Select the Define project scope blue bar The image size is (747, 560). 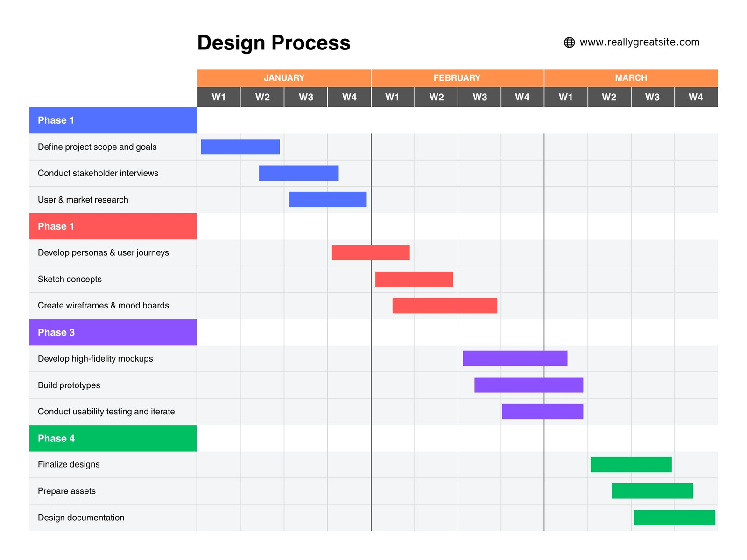click(240, 147)
